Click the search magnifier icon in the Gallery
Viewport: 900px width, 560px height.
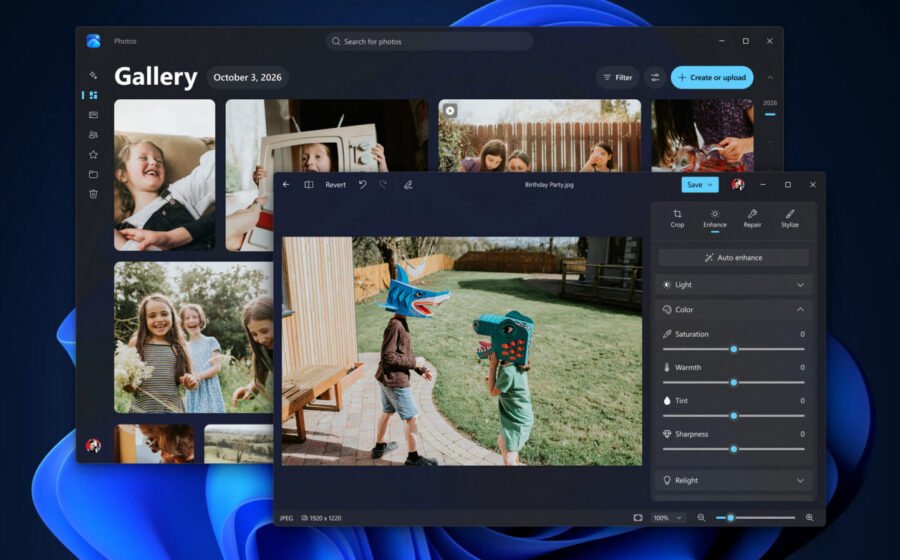336,41
